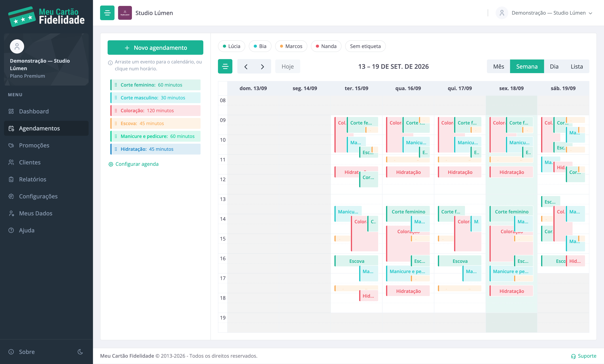The width and height of the screenshot is (604, 364).
Task: Select the Corte feminino 60 minutos service
Action: pyautogui.click(x=155, y=85)
